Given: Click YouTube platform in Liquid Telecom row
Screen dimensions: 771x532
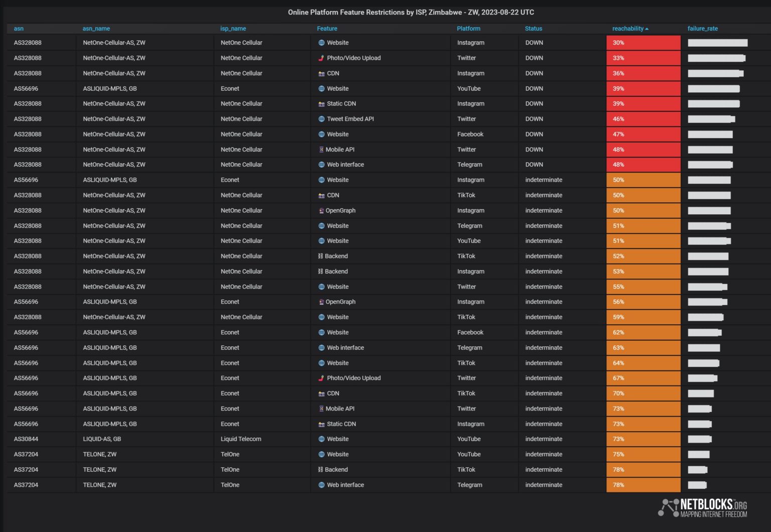Looking at the screenshot, I should [x=469, y=439].
